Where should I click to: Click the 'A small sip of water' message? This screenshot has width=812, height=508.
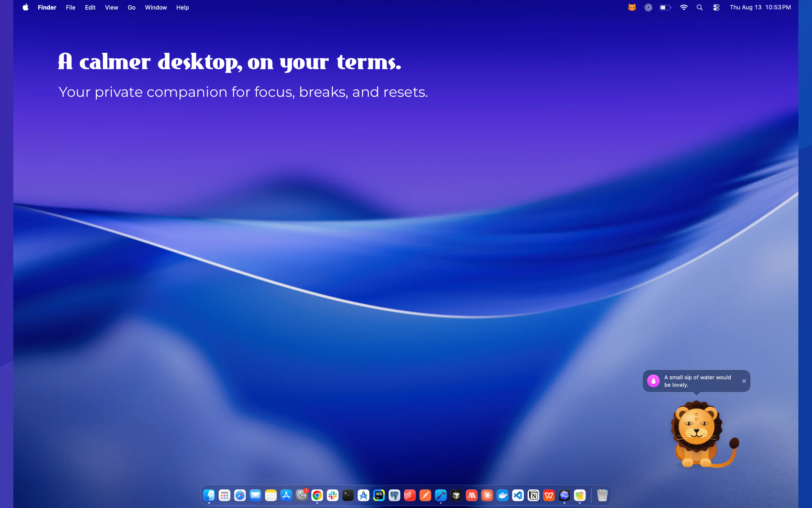tap(697, 381)
